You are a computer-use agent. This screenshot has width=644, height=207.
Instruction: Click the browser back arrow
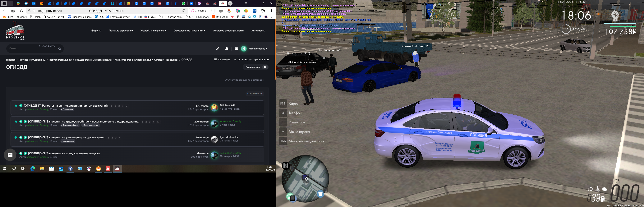pos(4,11)
